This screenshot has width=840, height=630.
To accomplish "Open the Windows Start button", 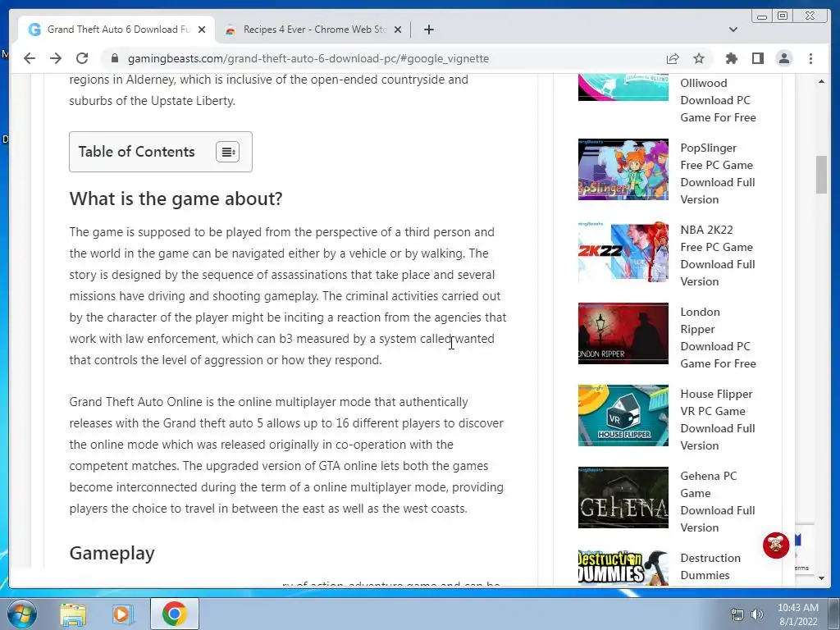I will pyautogui.click(x=21, y=614).
